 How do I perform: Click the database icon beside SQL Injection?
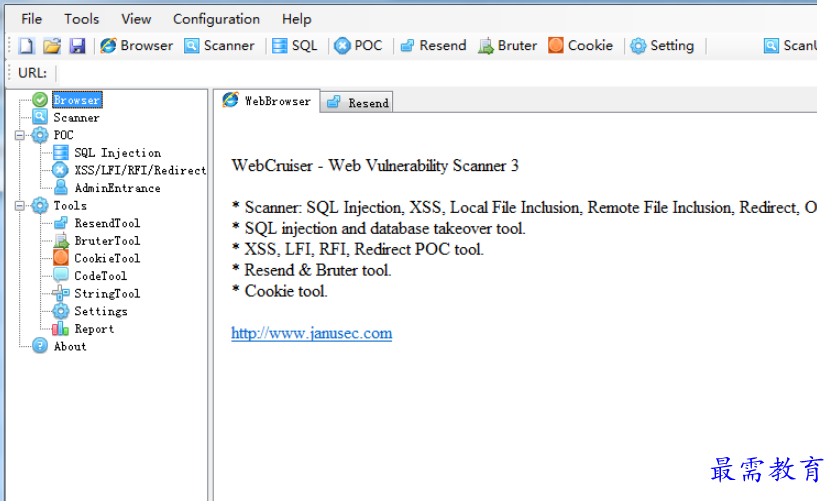coord(60,153)
